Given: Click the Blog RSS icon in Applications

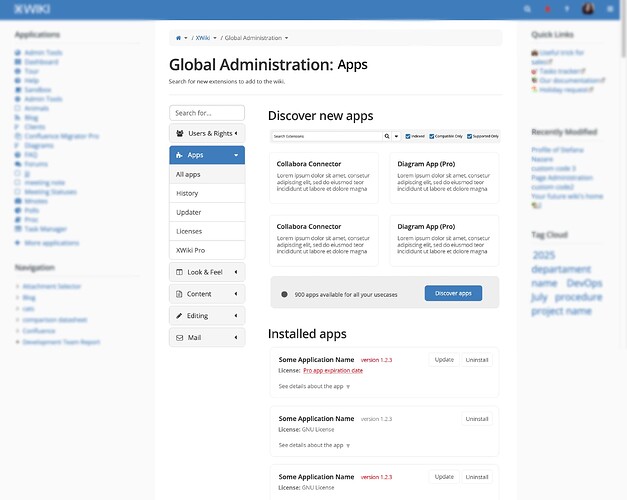Looking at the screenshot, I should point(17,118).
